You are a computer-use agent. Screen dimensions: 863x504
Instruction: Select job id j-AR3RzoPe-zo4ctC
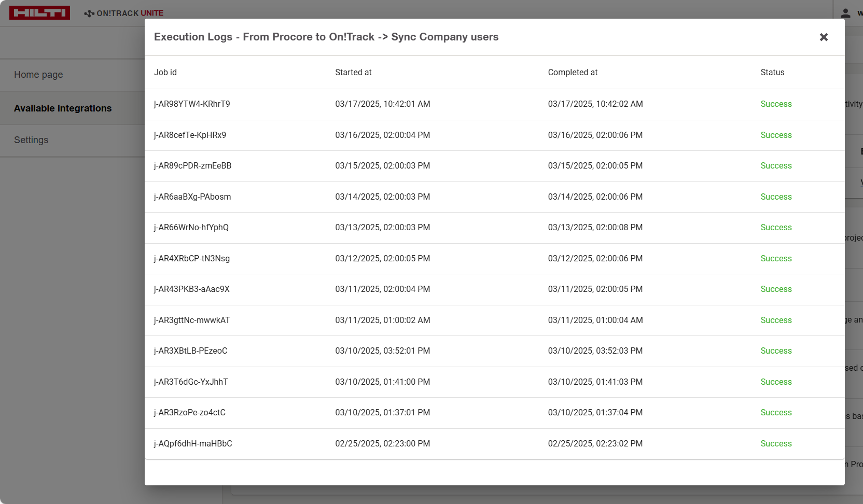(x=190, y=413)
